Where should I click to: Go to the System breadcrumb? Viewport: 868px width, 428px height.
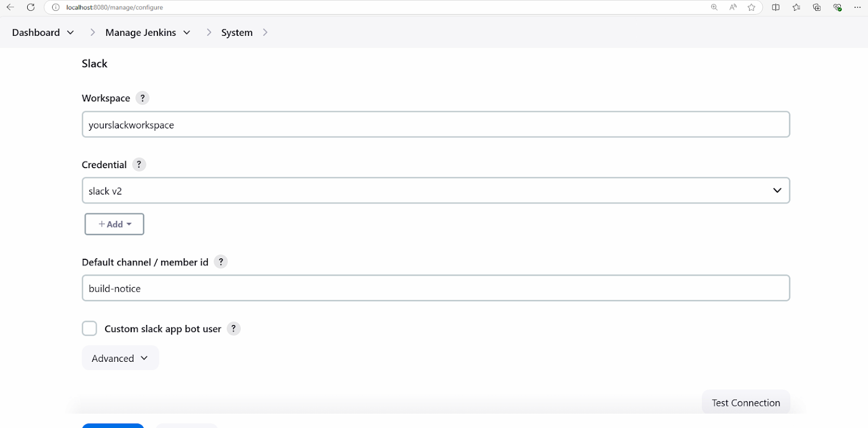[x=237, y=33]
